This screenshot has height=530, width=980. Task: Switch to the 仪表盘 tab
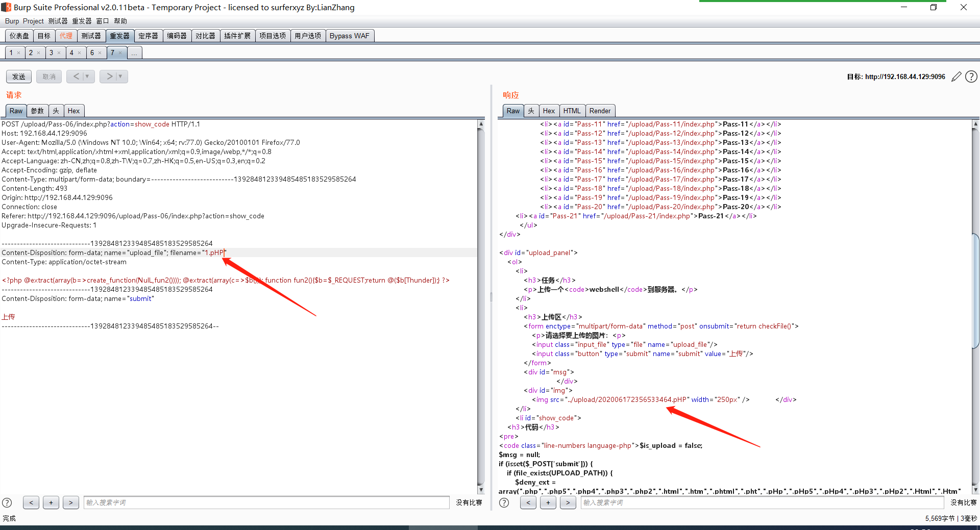click(x=19, y=36)
